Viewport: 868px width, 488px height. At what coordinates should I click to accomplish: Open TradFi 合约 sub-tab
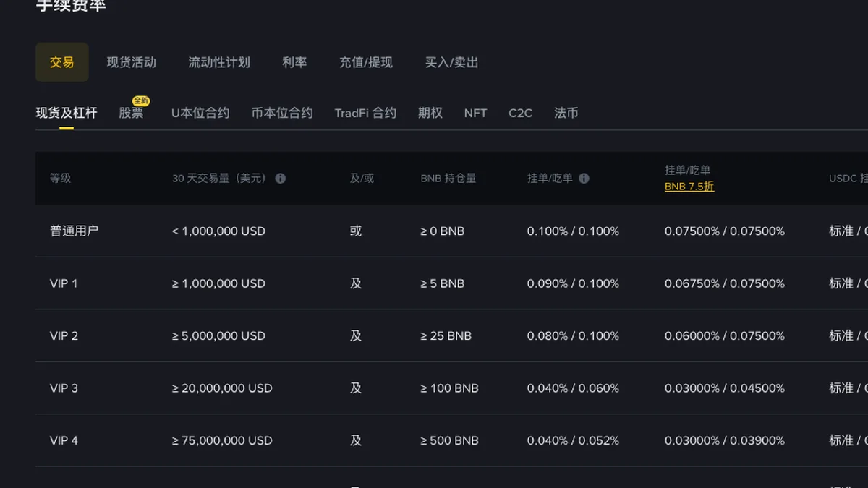pos(365,113)
